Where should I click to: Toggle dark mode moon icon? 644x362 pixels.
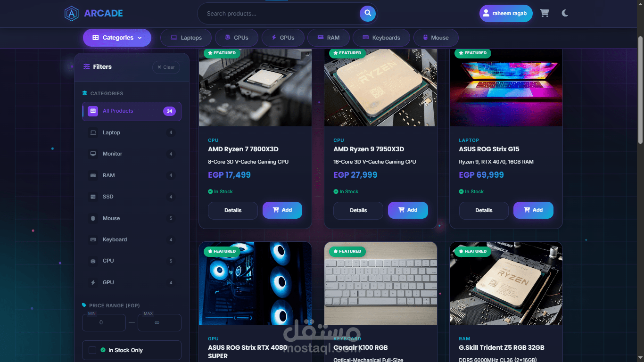point(565,13)
